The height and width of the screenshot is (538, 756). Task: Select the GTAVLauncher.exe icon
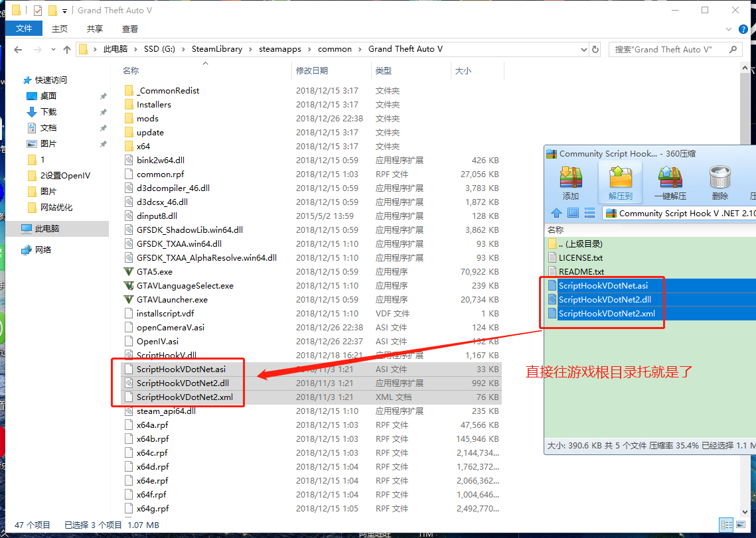coord(129,300)
